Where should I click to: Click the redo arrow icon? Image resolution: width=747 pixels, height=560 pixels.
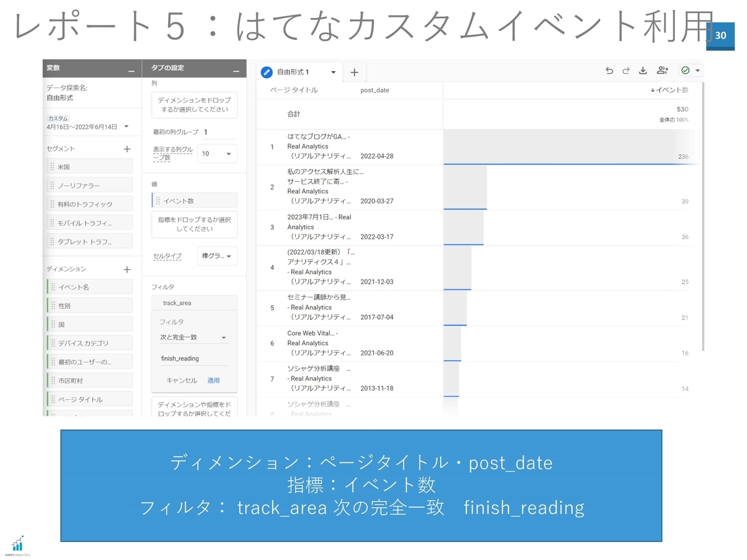point(626,71)
